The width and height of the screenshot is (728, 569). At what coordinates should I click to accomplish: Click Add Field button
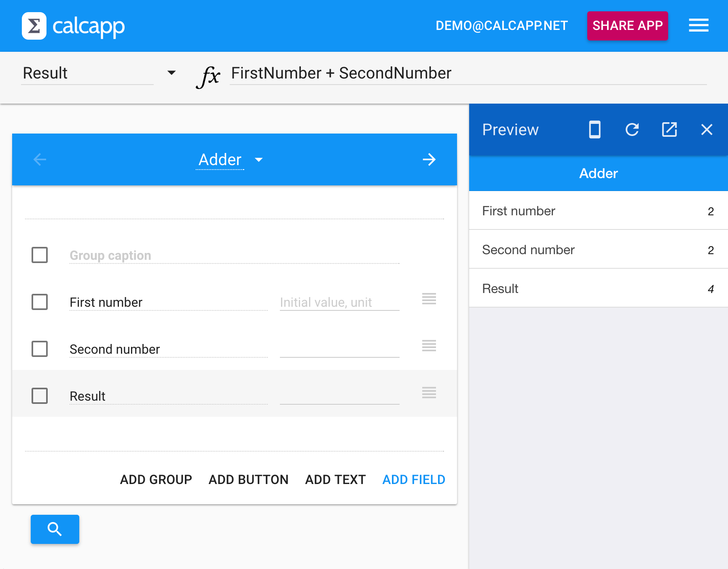click(414, 480)
